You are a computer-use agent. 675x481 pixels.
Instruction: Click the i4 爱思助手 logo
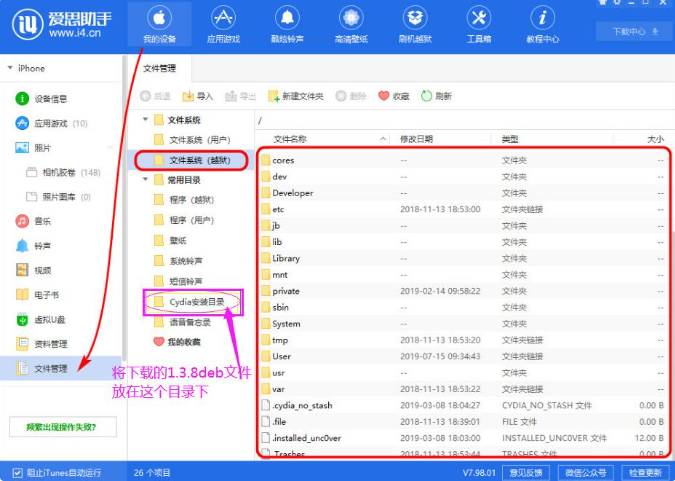pyautogui.click(x=62, y=24)
